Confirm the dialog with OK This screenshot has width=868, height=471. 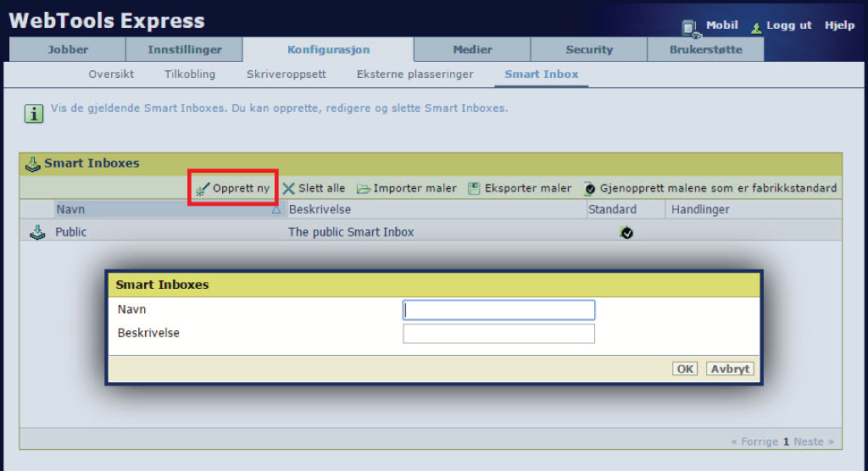685,368
